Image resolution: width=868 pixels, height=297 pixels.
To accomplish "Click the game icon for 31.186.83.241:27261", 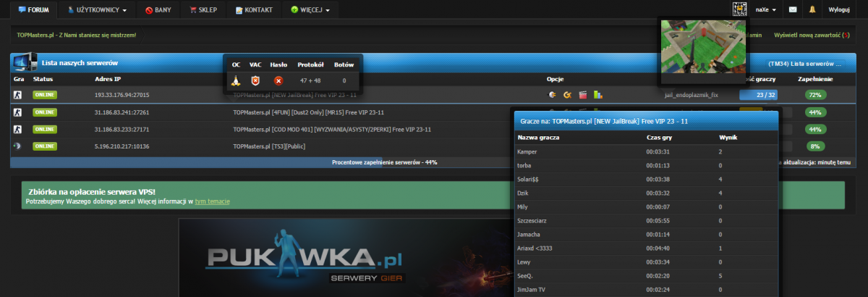I will [x=17, y=112].
